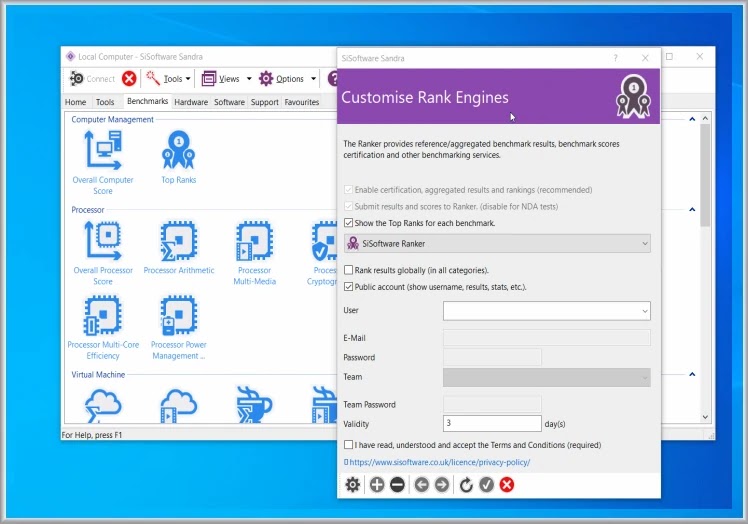Click the Password input field
Image resolution: width=748 pixels, height=524 pixels.
point(492,357)
